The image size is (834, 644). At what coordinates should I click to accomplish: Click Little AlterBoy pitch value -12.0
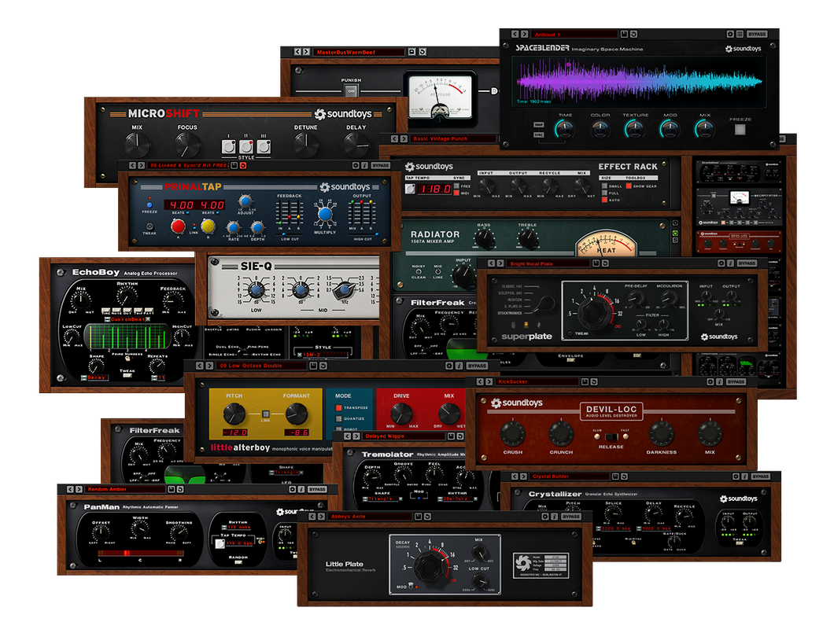coord(235,432)
